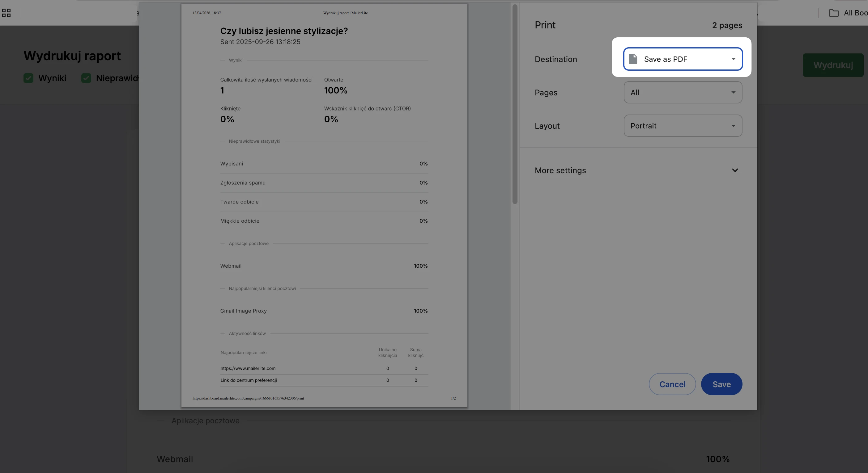This screenshot has height=473, width=868.
Task: Click the green Wydrukuj button
Action: point(833,65)
